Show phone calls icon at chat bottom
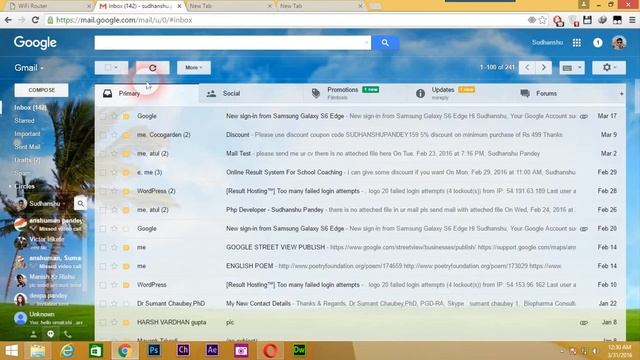This screenshot has width=640, height=360. click(x=68, y=334)
